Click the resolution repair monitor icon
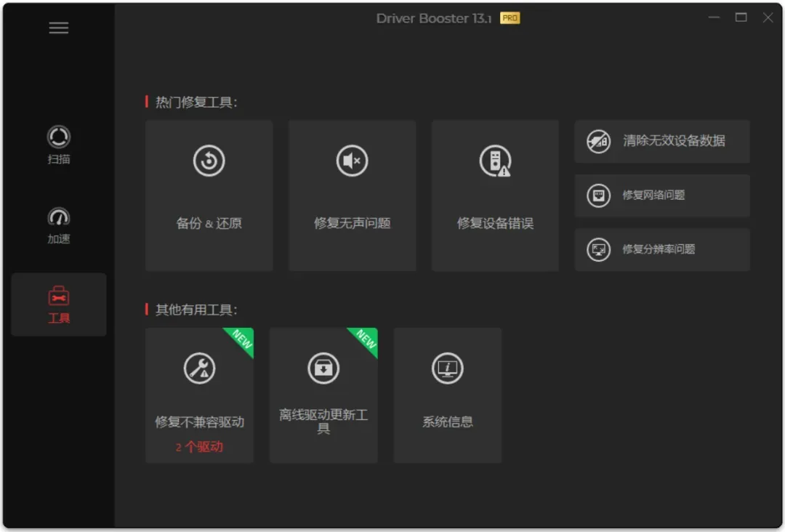The image size is (785, 532). point(598,249)
